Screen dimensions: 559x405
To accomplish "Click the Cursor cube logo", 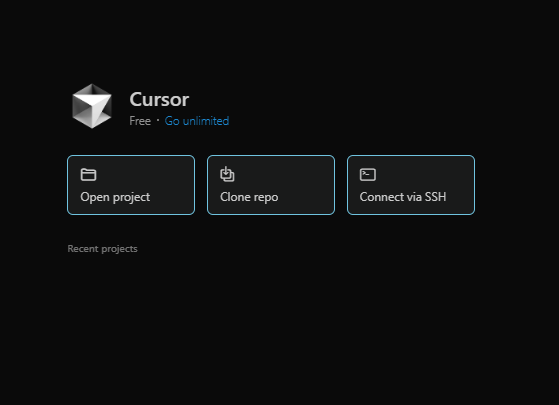I will click(92, 106).
